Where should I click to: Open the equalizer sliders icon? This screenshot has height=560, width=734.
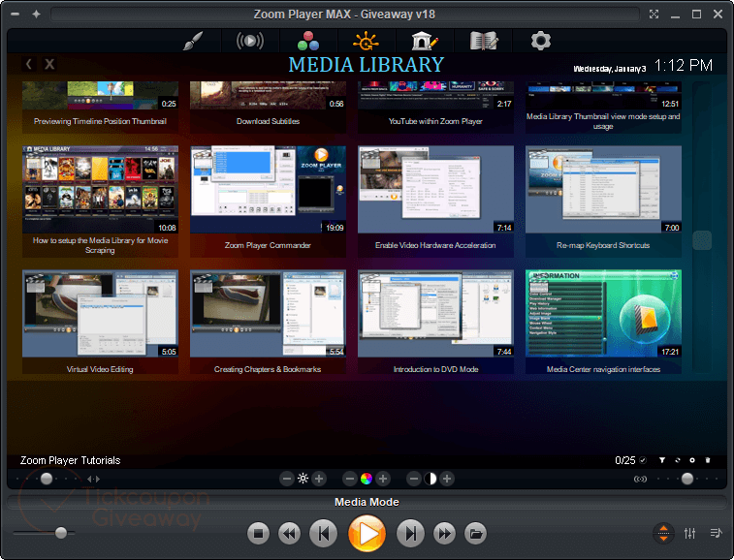[689, 533]
